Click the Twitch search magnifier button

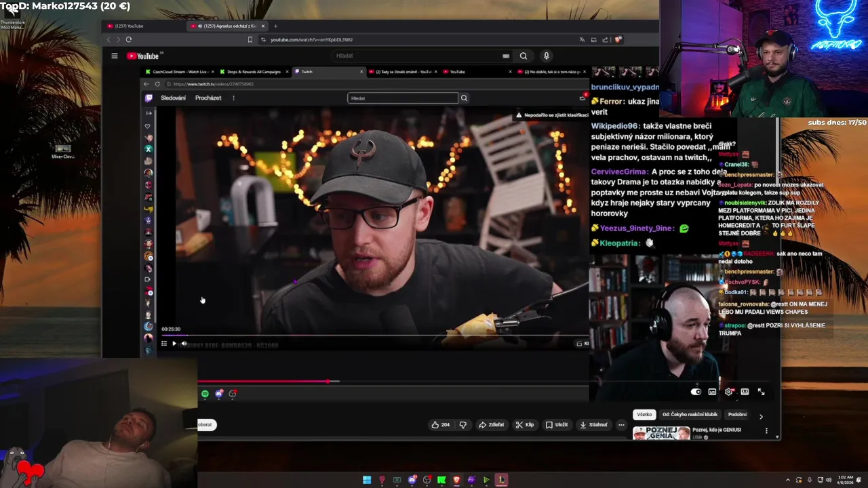coord(464,98)
